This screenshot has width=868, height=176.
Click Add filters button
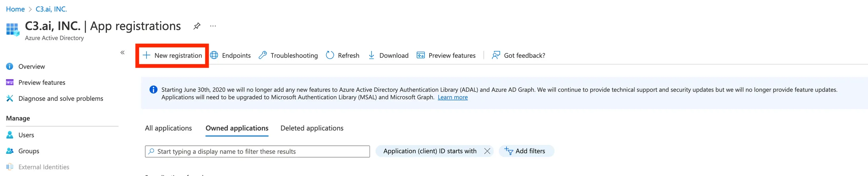[x=525, y=151]
